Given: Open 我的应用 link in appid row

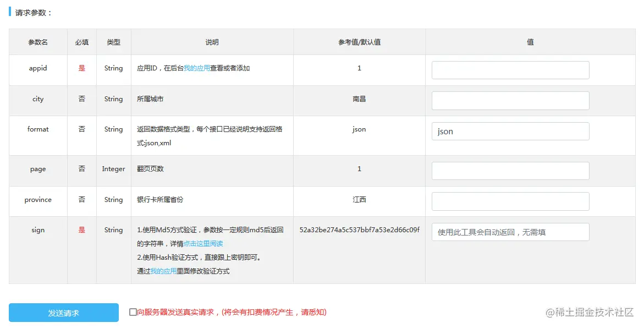Looking at the screenshot, I should click(x=197, y=68).
